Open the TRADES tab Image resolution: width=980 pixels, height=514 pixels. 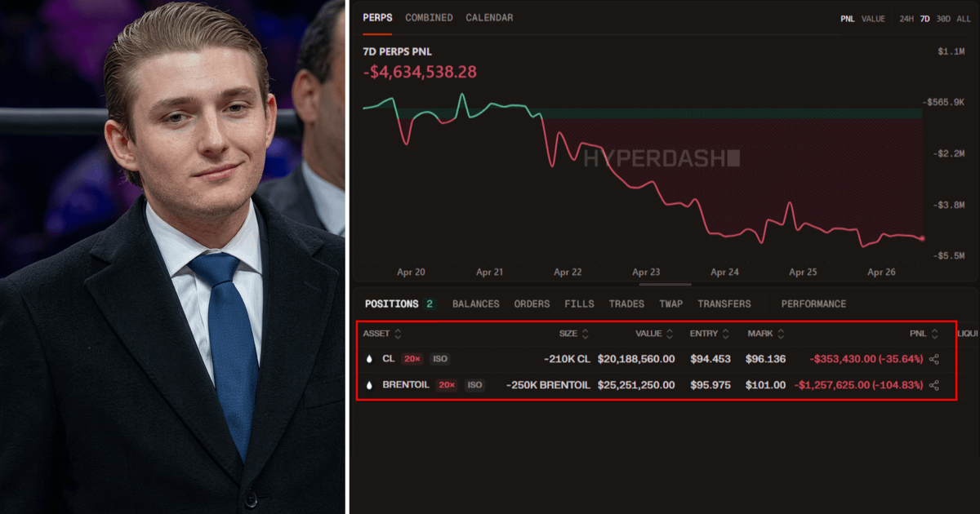(x=626, y=304)
